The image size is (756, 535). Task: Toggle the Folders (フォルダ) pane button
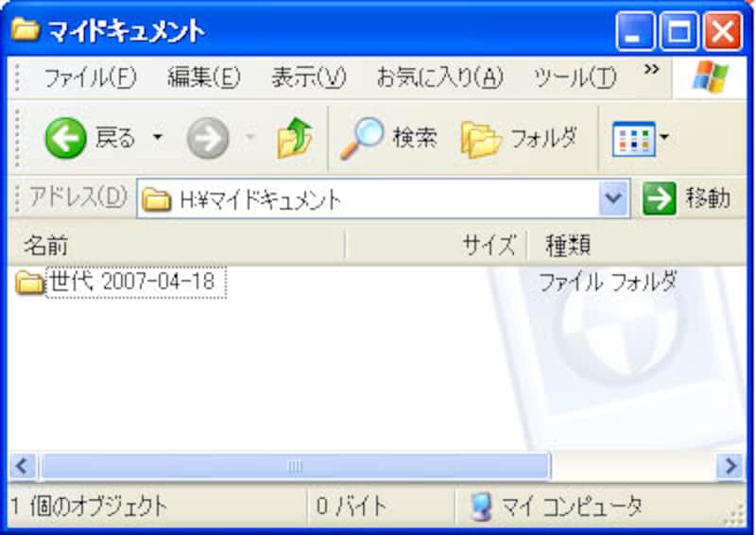(x=519, y=139)
